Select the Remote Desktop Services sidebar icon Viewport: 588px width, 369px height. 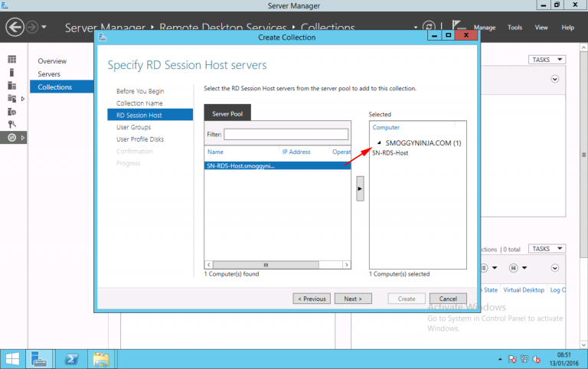click(x=12, y=138)
